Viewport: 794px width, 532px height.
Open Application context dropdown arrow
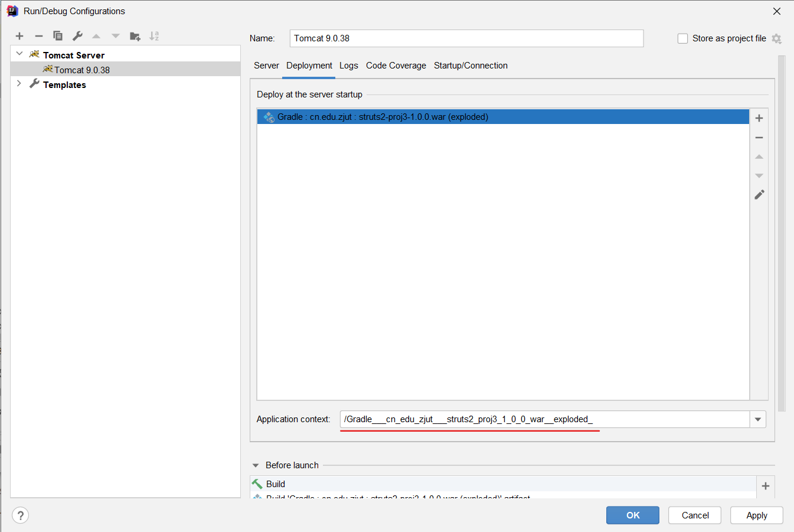point(758,419)
